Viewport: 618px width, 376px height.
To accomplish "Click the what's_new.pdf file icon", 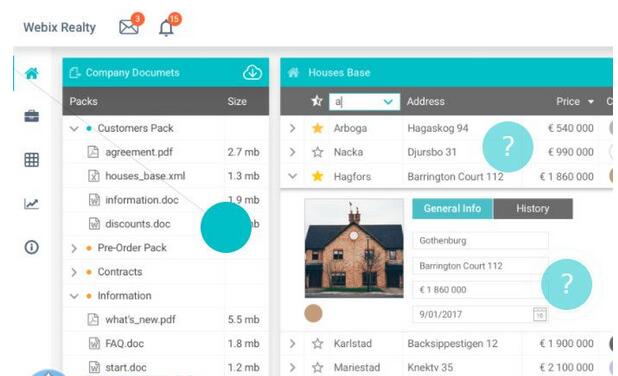I will point(93,319).
